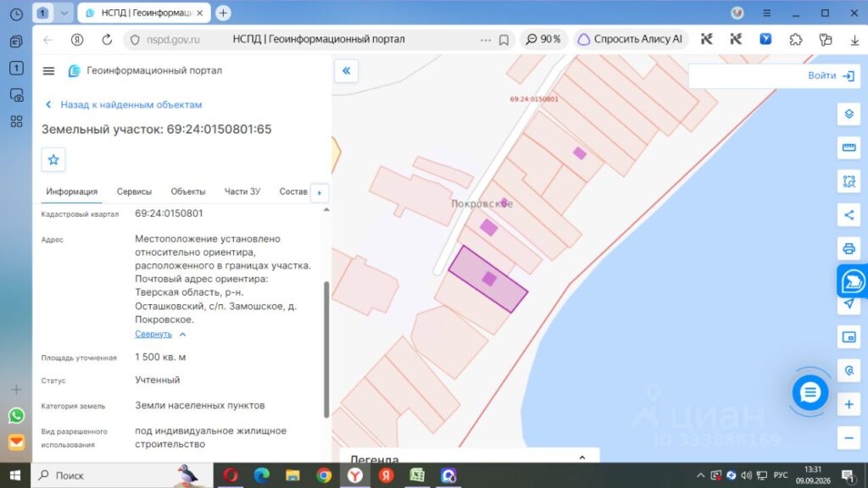
Task: Bookmark the page in address bar
Action: point(504,40)
